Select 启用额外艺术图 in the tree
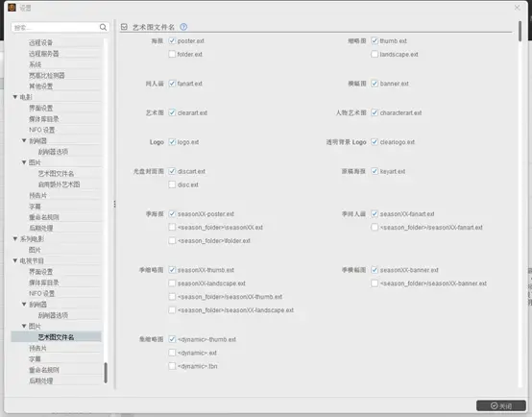Viewport: 532px width, 417px height. coord(59,184)
